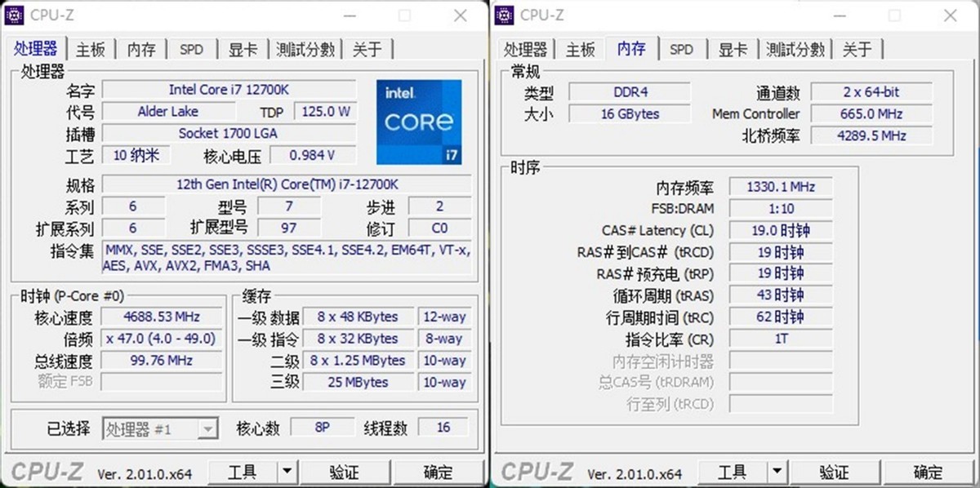The height and width of the screenshot is (488, 980).
Task: Switch to the 内存 tab in the left window
Action: click(141, 50)
